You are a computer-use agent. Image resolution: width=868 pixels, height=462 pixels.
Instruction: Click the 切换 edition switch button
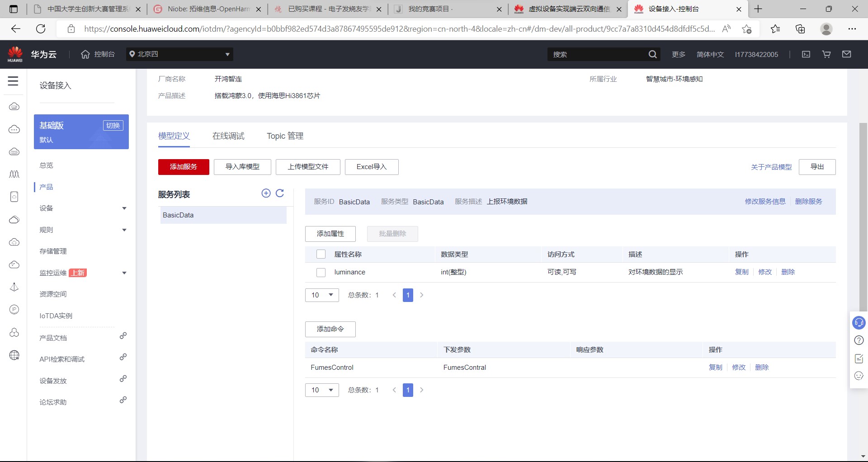click(113, 126)
